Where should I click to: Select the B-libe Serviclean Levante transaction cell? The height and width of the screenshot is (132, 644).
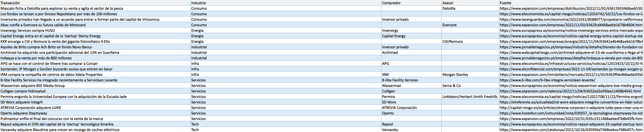coord(95,80)
